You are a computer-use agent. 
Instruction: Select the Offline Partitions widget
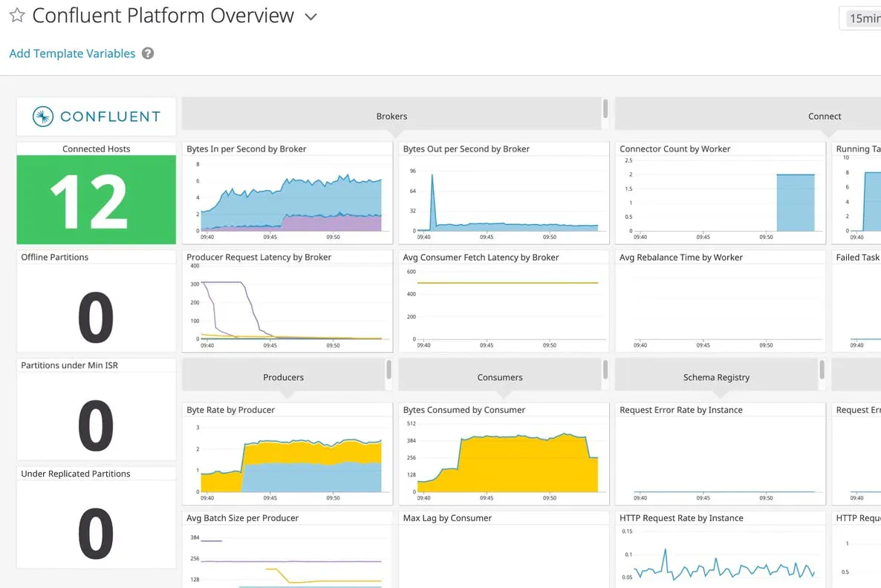click(96, 301)
